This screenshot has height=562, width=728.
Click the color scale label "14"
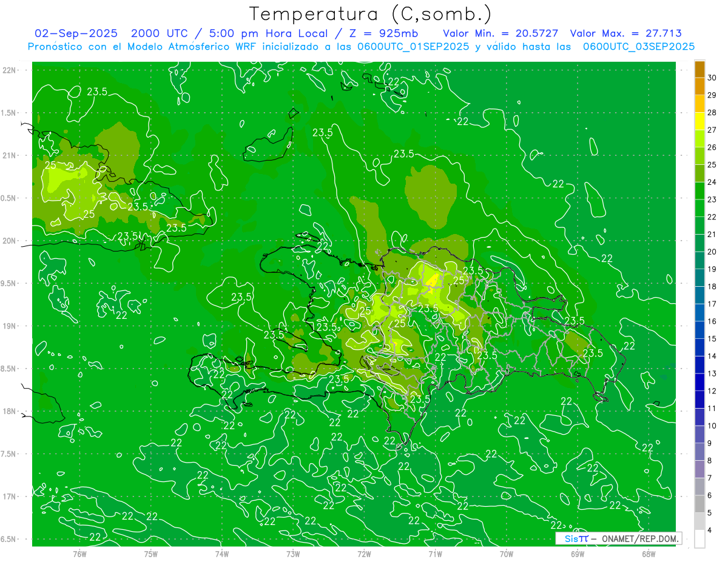pos(712,356)
